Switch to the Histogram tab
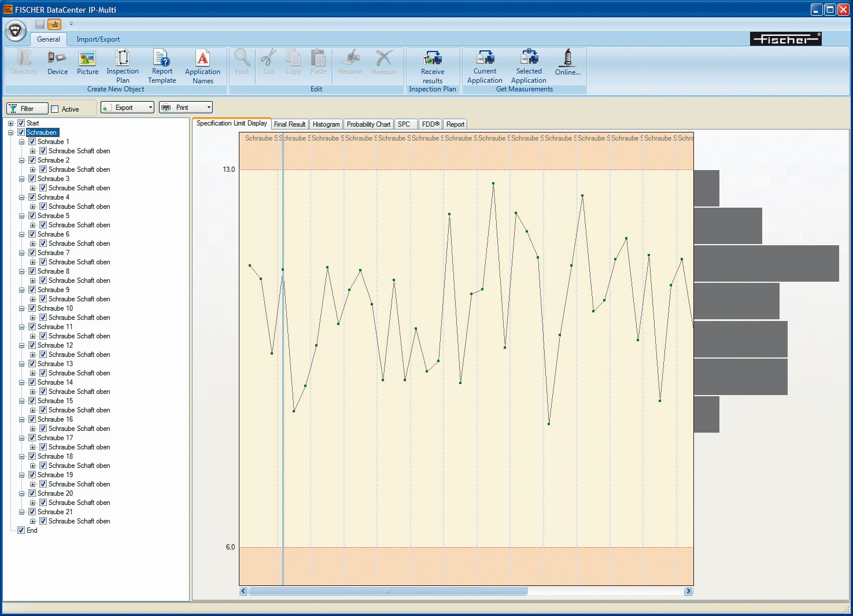The width and height of the screenshot is (853, 616). coord(326,124)
